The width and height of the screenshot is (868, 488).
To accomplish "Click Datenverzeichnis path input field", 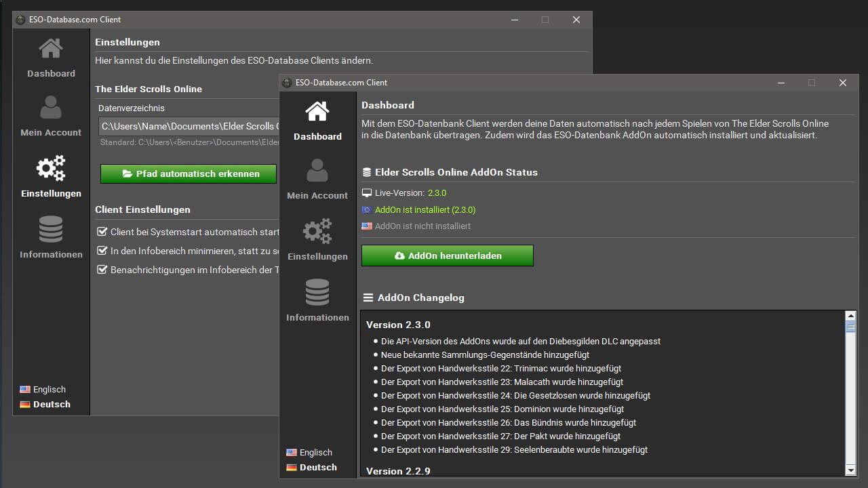I will pyautogui.click(x=189, y=127).
